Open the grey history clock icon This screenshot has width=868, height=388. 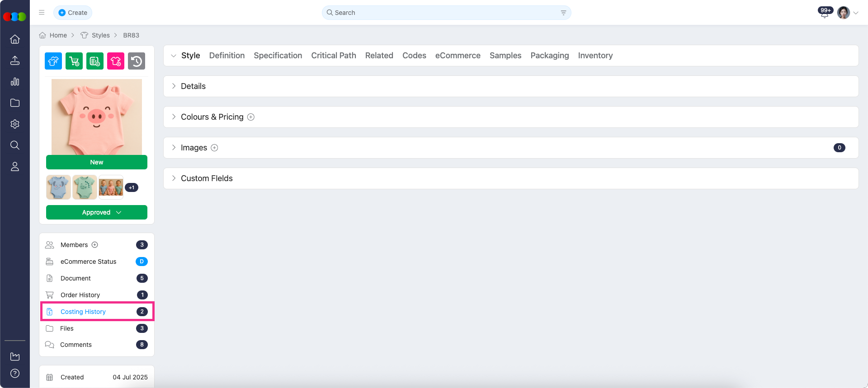pyautogui.click(x=137, y=61)
